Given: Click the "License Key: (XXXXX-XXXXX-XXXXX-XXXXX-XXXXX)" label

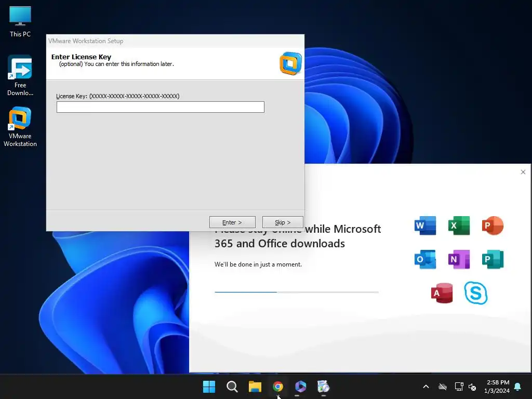Looking at the screenshot, I should tap(118, 96).
